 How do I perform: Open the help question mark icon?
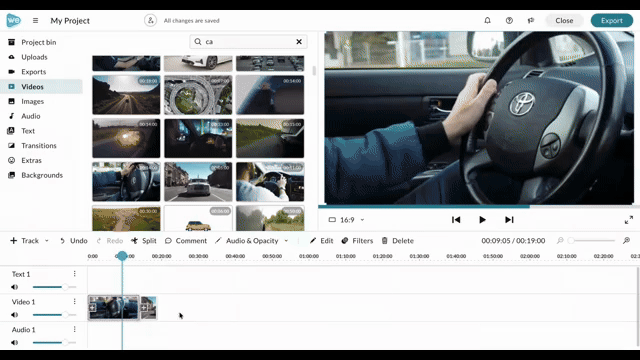509,20
